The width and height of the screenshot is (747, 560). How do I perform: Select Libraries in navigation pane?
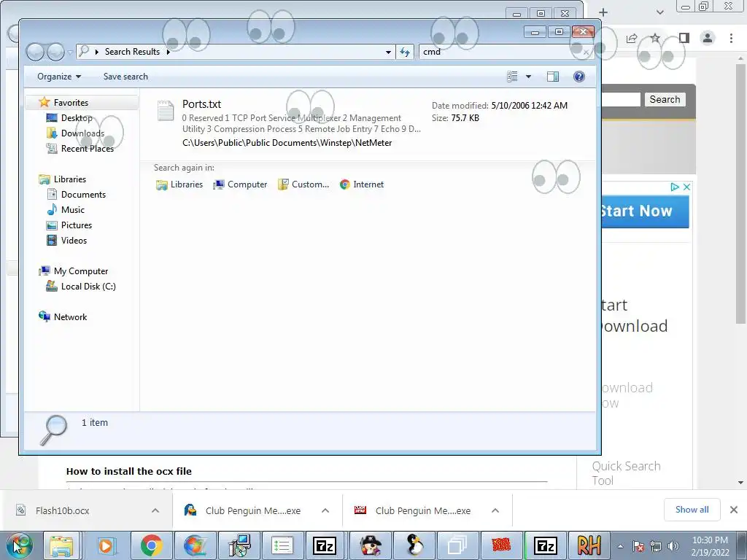point(69,179)
